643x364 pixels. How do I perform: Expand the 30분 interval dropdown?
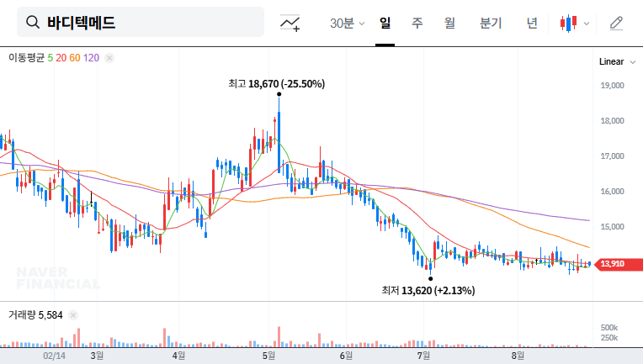click(347, 23)
